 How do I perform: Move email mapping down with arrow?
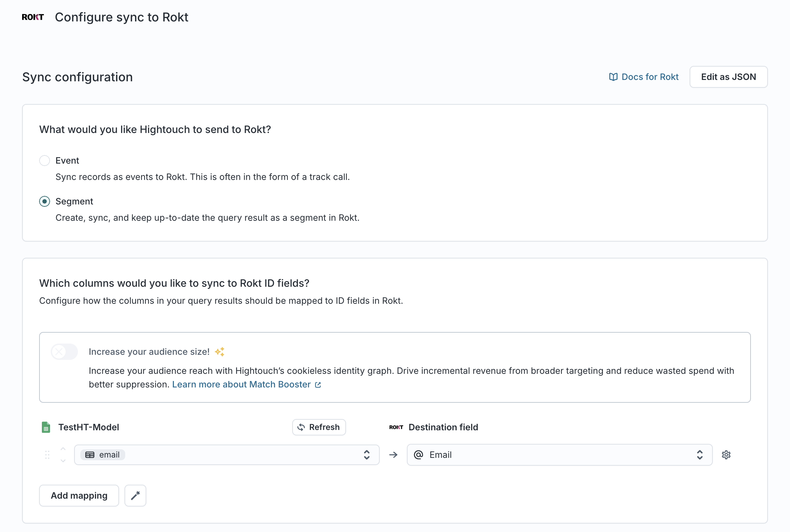[x=63, y=461]
